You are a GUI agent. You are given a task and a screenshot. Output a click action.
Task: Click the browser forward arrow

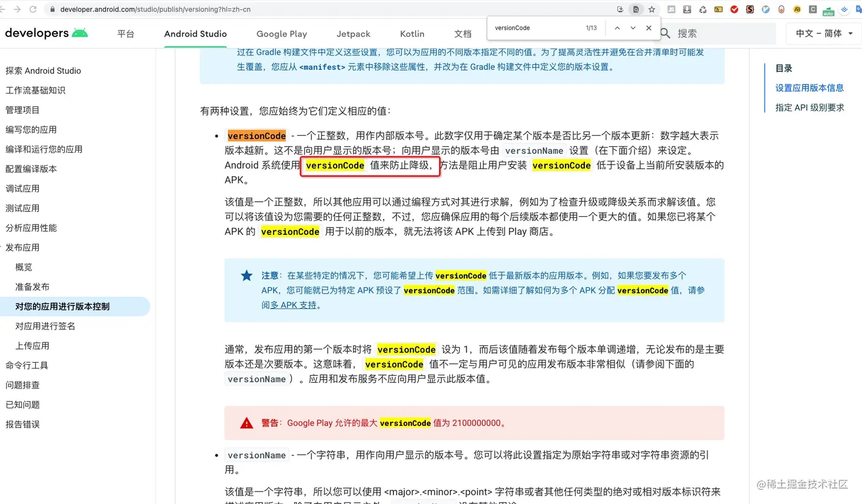[x=17, y=9]
